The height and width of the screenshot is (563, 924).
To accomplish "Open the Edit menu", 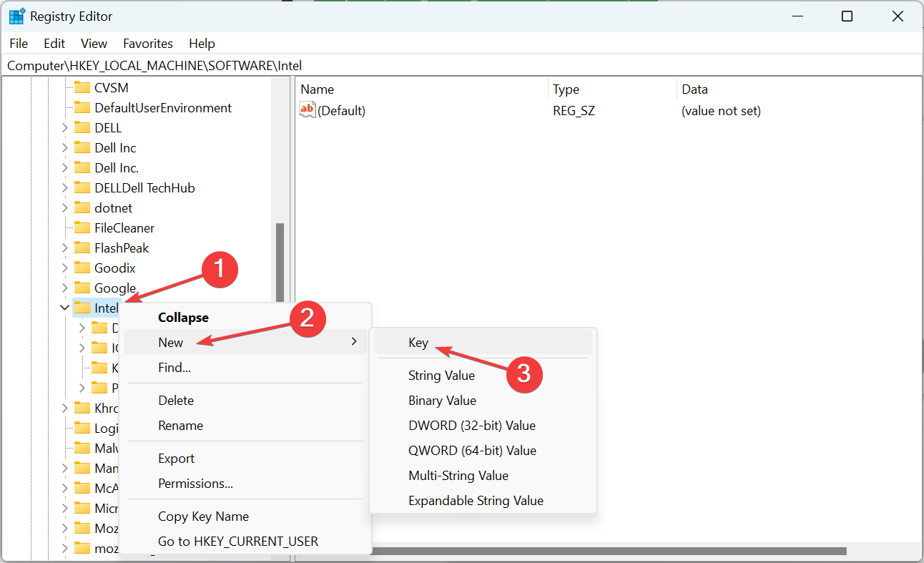I will [54, 44].
